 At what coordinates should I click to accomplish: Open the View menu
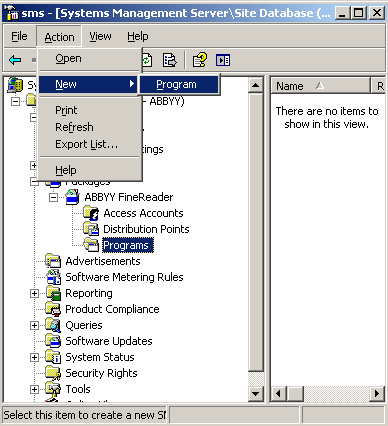(100, 36)
